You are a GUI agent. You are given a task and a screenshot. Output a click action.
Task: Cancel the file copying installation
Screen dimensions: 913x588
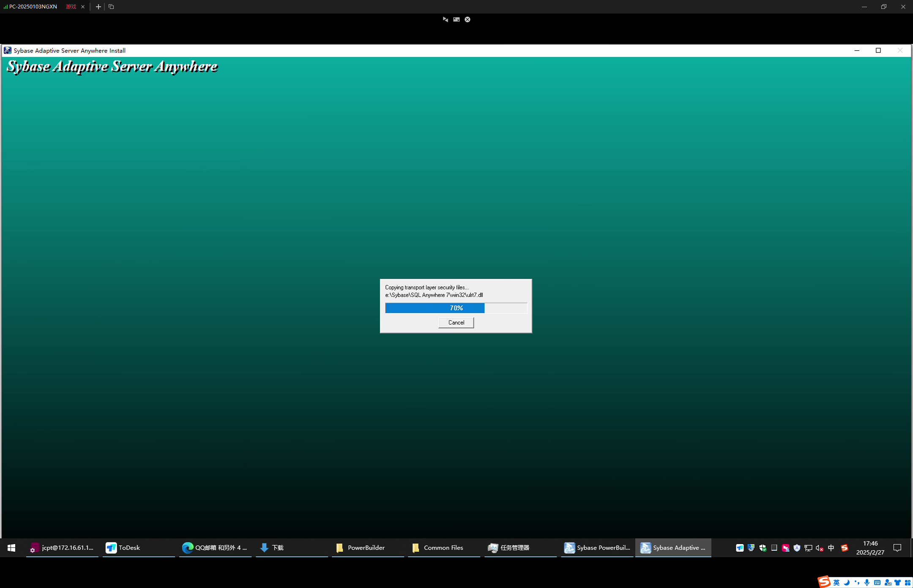coord(456,323)
